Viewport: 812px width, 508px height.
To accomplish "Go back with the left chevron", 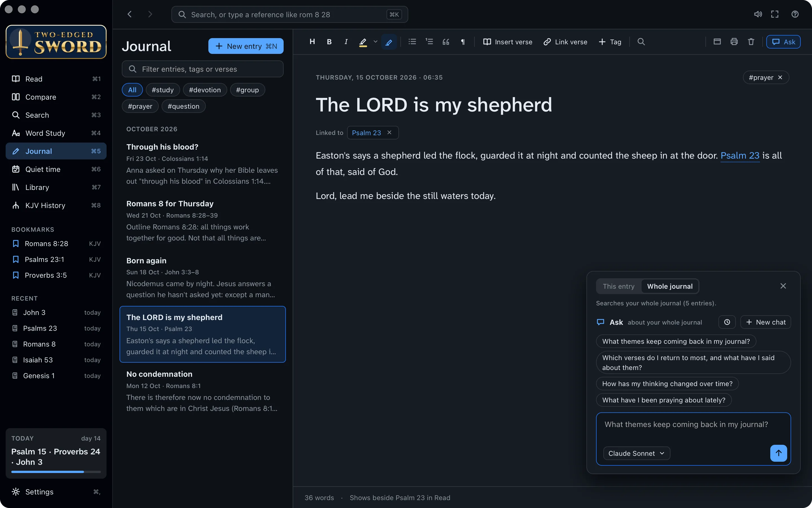I will pos(129,14).
